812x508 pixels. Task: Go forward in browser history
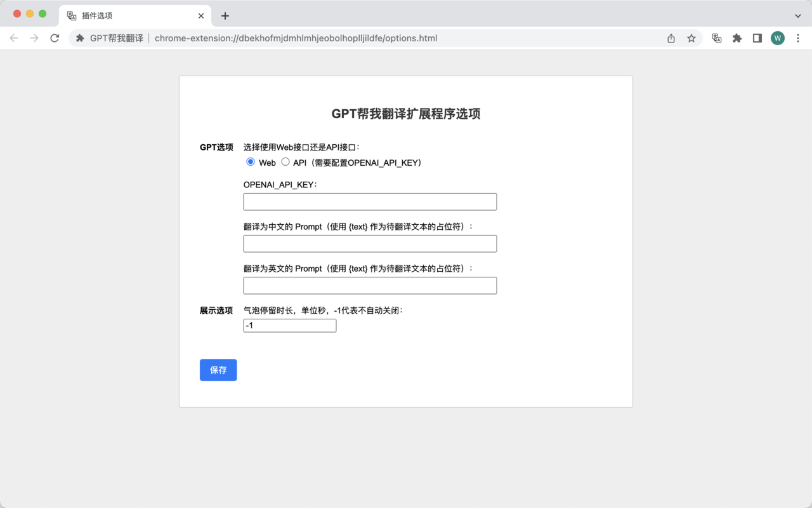[34, 38]
